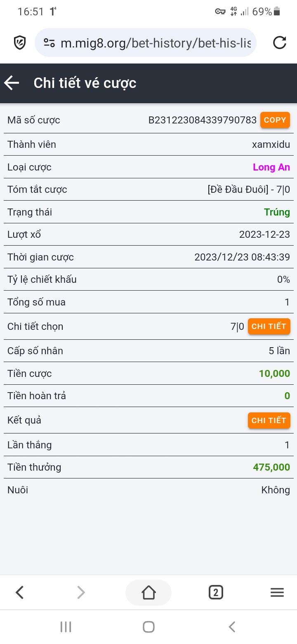Tap the back arrow beside Chi tiết vé cược
This screenshot has width=297, height=644.
[12, 83]
